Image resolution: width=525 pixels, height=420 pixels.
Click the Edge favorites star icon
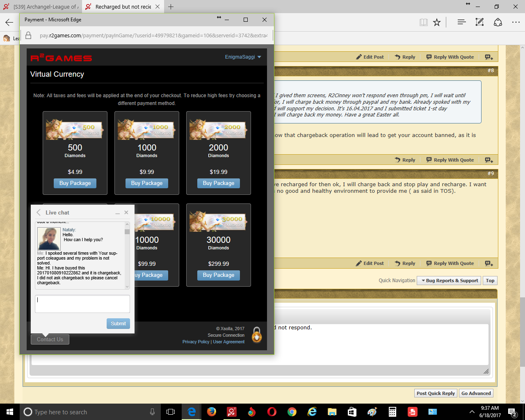coord(437,23)
